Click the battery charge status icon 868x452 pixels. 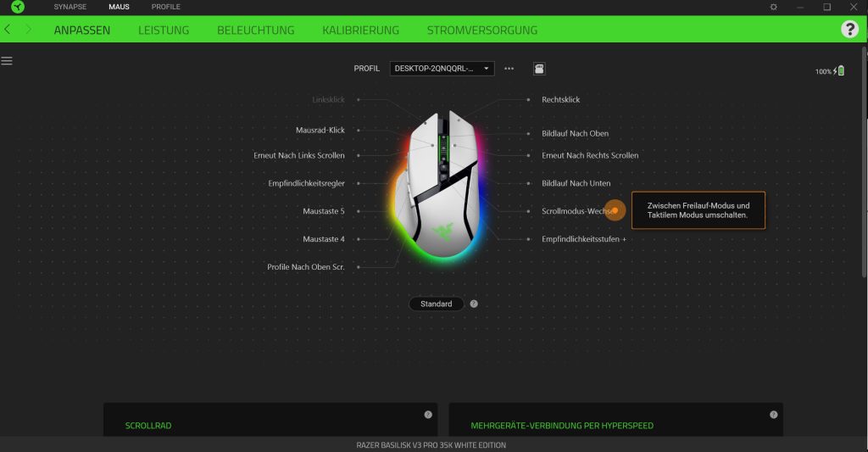[x=839, y=71]
